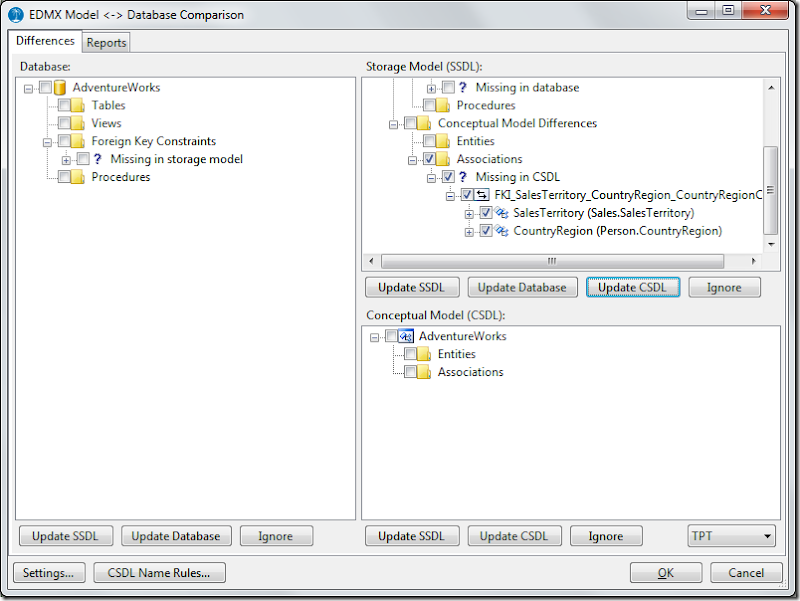This screenshot has width=800, height=601.
Task: Click Update SSDL under Database pane
Action: coord(66,536)
